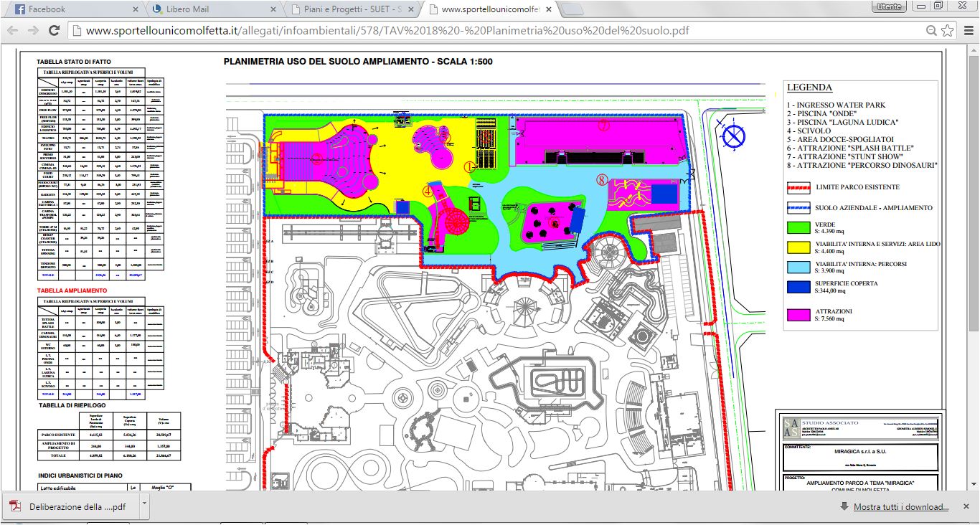980x525 pixels.
Task: Open the Chrome hamburger menu
Action: 967,31
